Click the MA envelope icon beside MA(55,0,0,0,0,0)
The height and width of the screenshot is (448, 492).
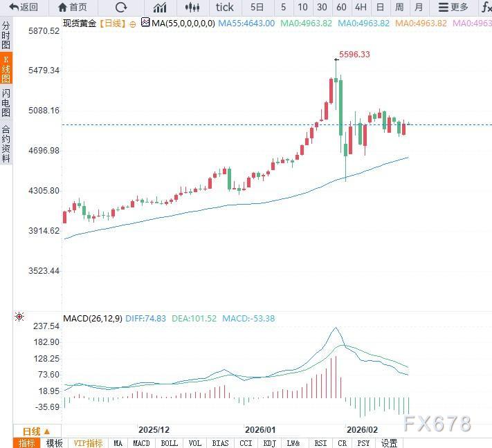145,22
